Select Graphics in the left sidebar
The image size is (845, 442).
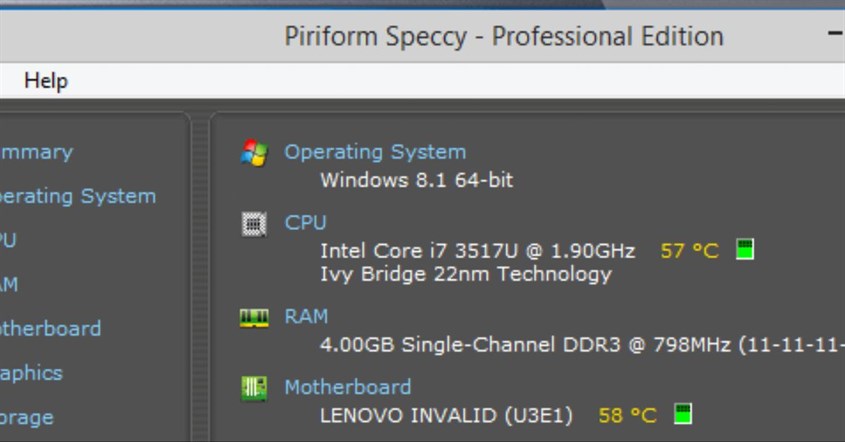[x=31, y=373]
